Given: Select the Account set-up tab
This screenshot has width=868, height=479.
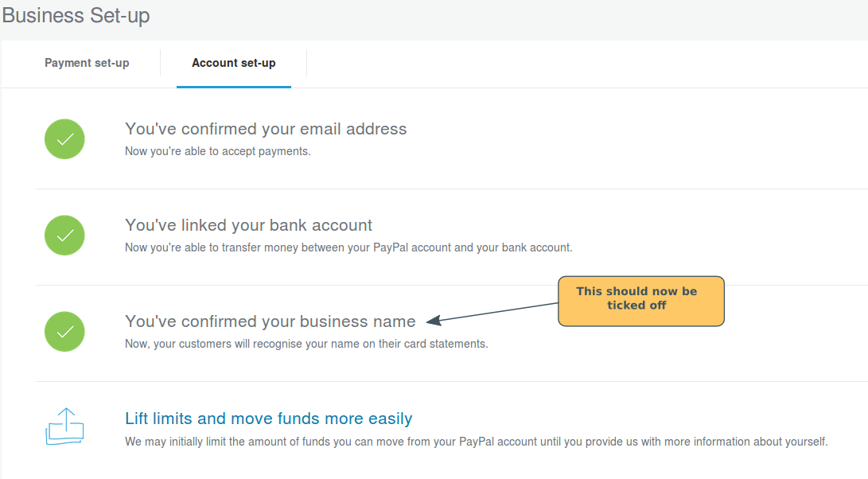Looking at the screenshot, I should (x=233, y=63).
